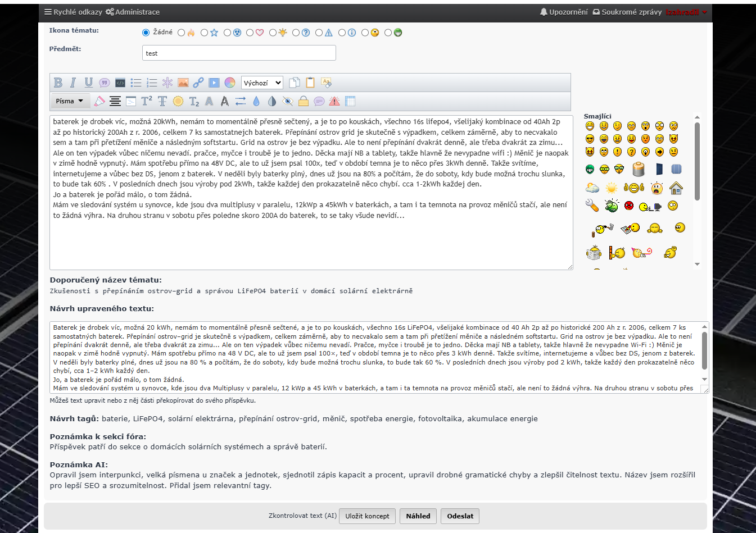Apply superscript with the T² icon
The image size is (756, 533).
[x=147, y=101]
